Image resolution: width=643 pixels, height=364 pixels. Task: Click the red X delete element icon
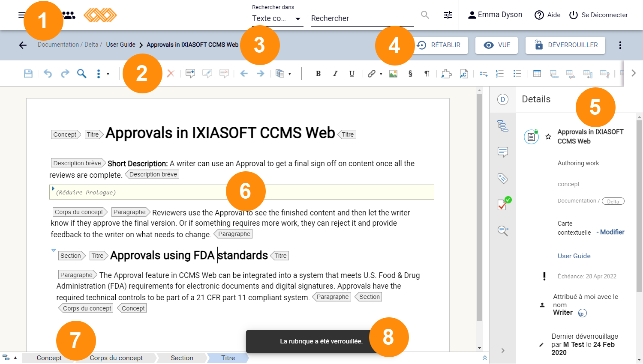click(x=171, y=74)
